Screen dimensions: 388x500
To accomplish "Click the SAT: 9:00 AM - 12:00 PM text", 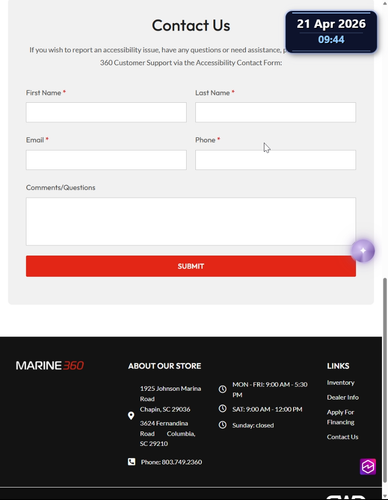I will [x=267, y=409].
